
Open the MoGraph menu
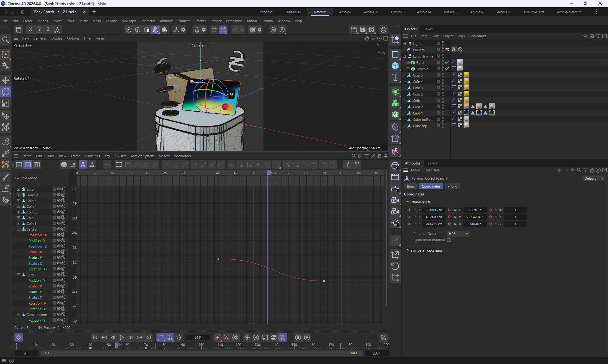click(129, 21)
